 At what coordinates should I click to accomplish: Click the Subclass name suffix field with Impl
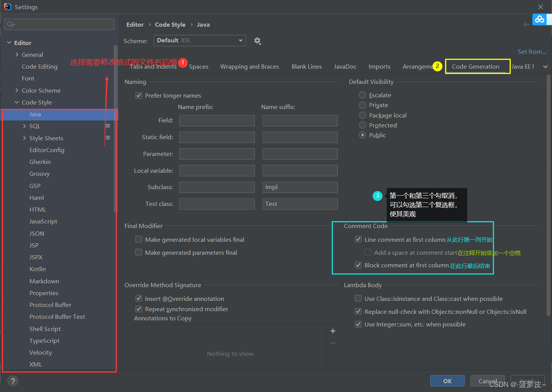(x=300, y=187)
